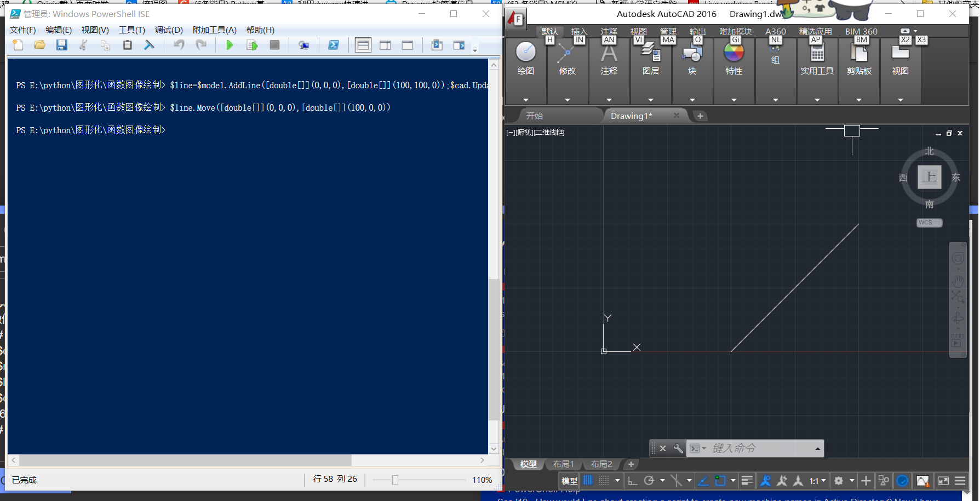The height and width of the screenshot is (501, 980).
Task: Toggle snap mode in AutoCAD status bar
Action: [604, 481]
